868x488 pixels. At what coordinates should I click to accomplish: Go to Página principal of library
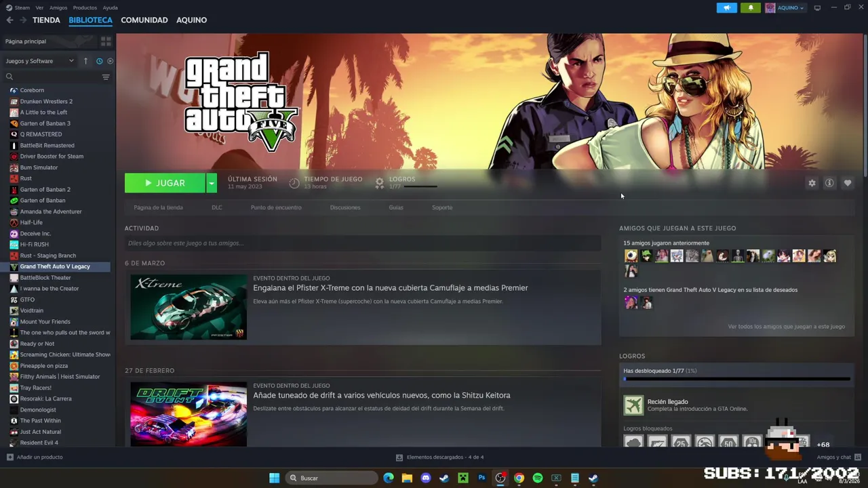coord(49,41)
